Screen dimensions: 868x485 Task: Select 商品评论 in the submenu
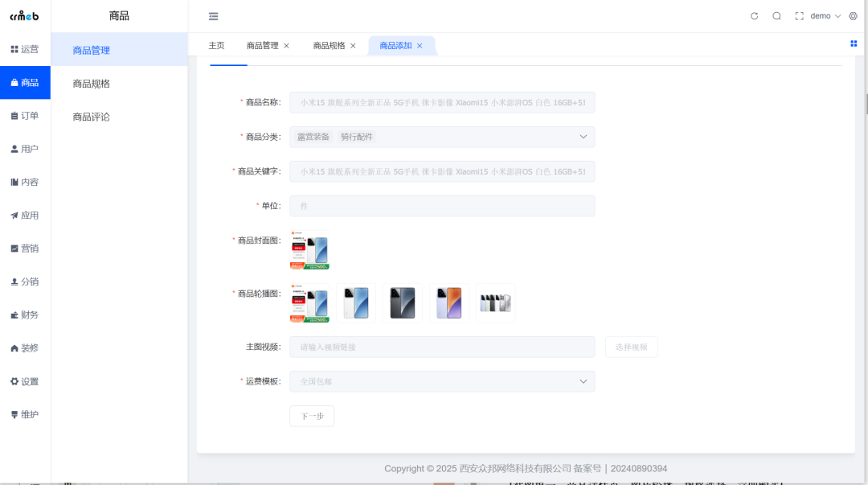[91, 117]
